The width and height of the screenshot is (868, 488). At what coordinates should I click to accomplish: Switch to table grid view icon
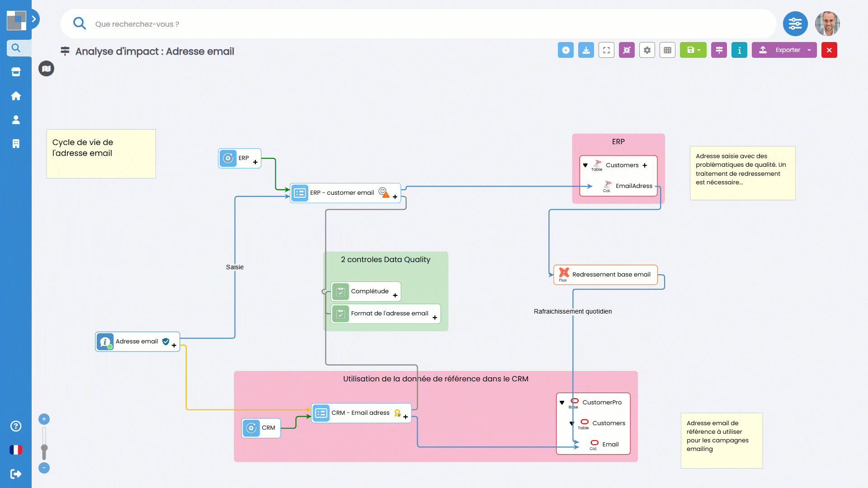[x=667, y=50]
